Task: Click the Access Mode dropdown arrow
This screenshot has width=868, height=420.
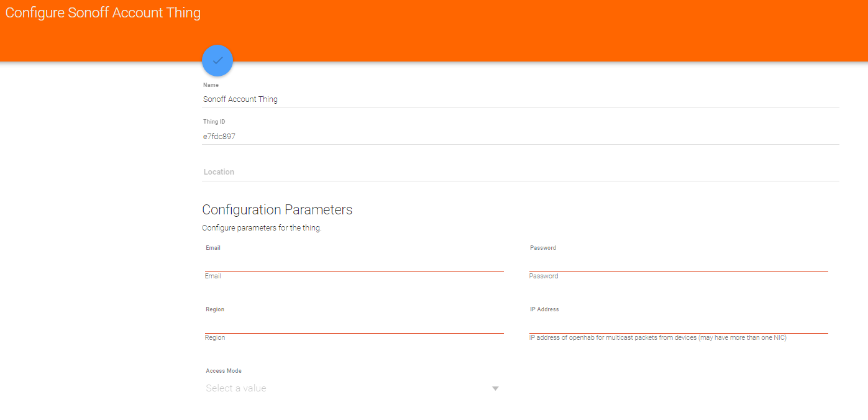Action: point(495,388)
